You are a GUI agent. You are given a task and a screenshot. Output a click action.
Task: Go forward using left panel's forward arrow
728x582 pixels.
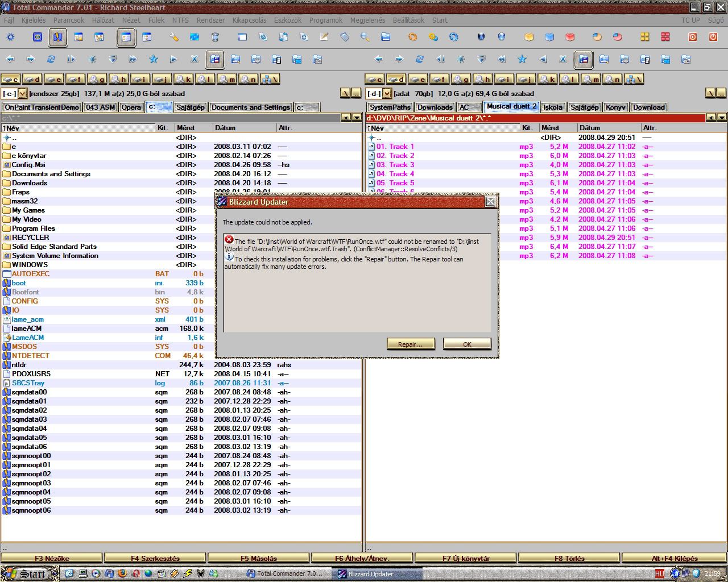pos(31,59)
